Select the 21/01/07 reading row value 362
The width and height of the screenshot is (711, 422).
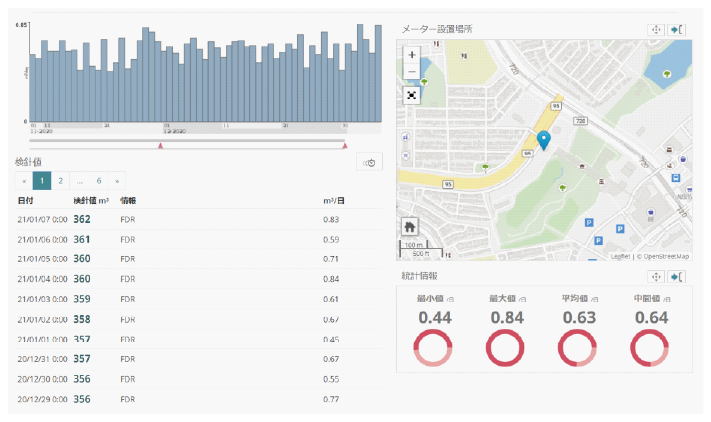[x=82, y=219]
